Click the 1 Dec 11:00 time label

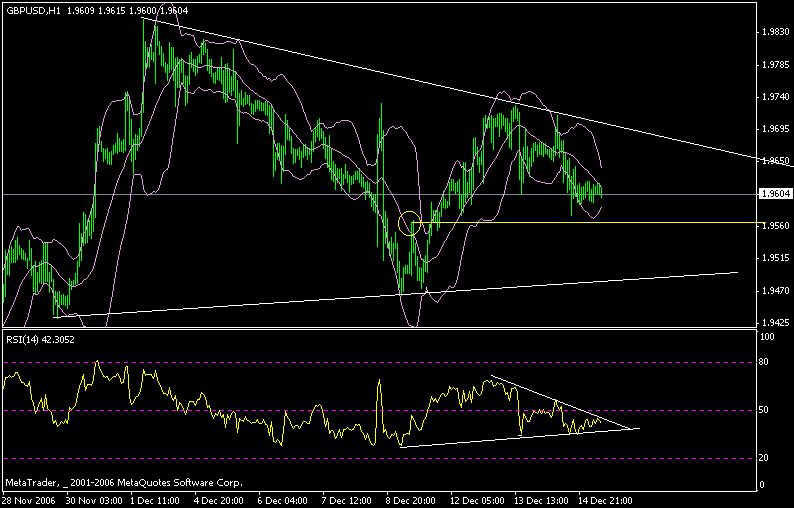[155, 501]
